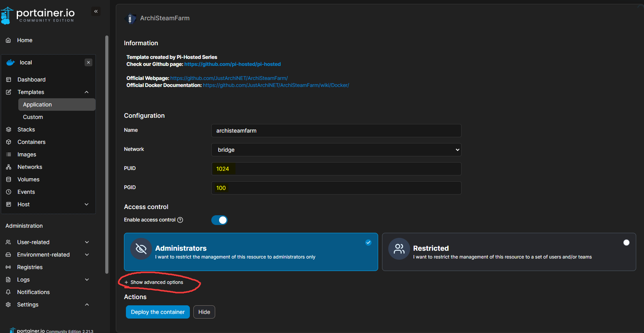
Task: Turn off the Enable access control switch
Action: click(x=219, y=220)
